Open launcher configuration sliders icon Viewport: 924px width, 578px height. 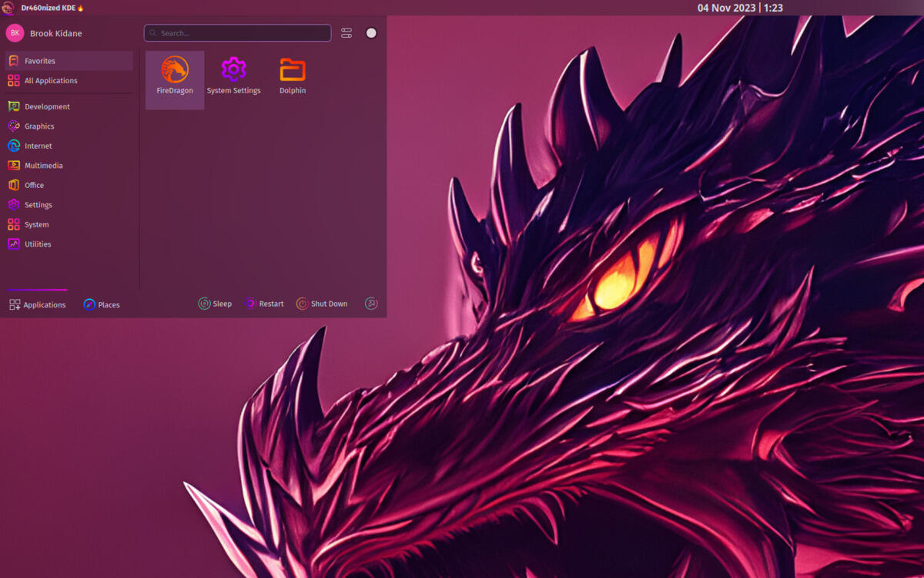(x=346, y=33)
